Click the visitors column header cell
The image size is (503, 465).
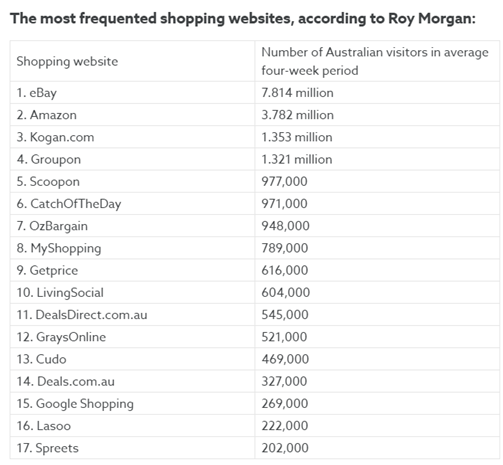tap(375, 61)
